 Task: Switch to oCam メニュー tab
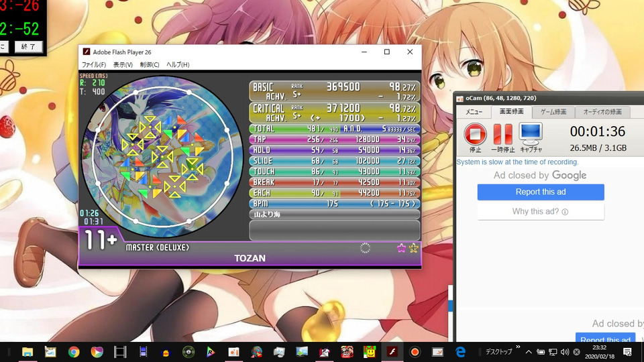point(474,112)
